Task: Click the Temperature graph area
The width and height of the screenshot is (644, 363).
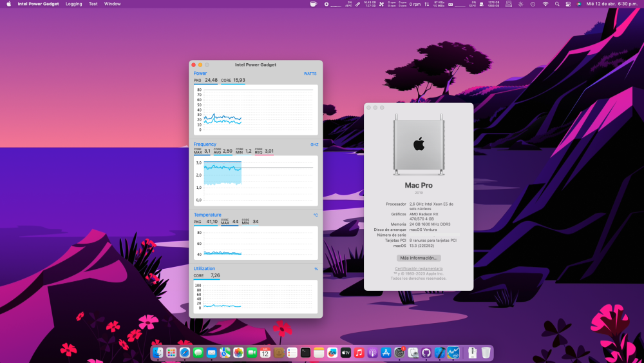Action: click(x=256, y=243)
